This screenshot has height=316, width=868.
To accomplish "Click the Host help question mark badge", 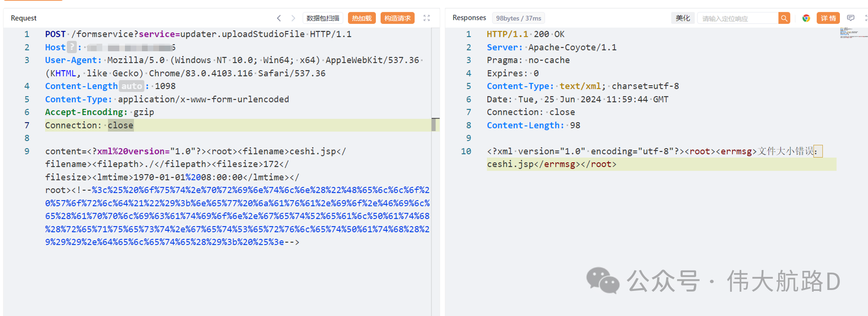I will point(72,47).
